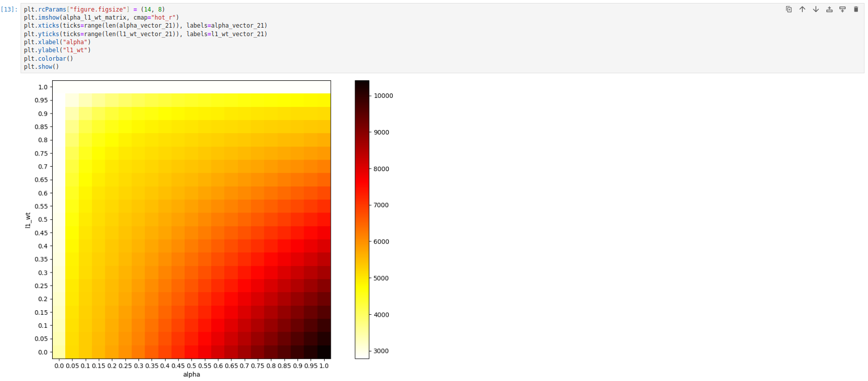Click the "hot_r" colormap string in code
868x381 pixels.
[163, 18]
